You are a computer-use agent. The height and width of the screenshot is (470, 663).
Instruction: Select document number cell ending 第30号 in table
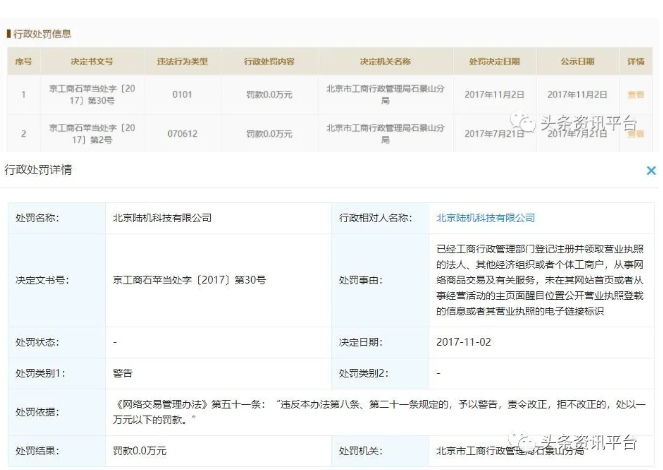[x=92, y=95]
